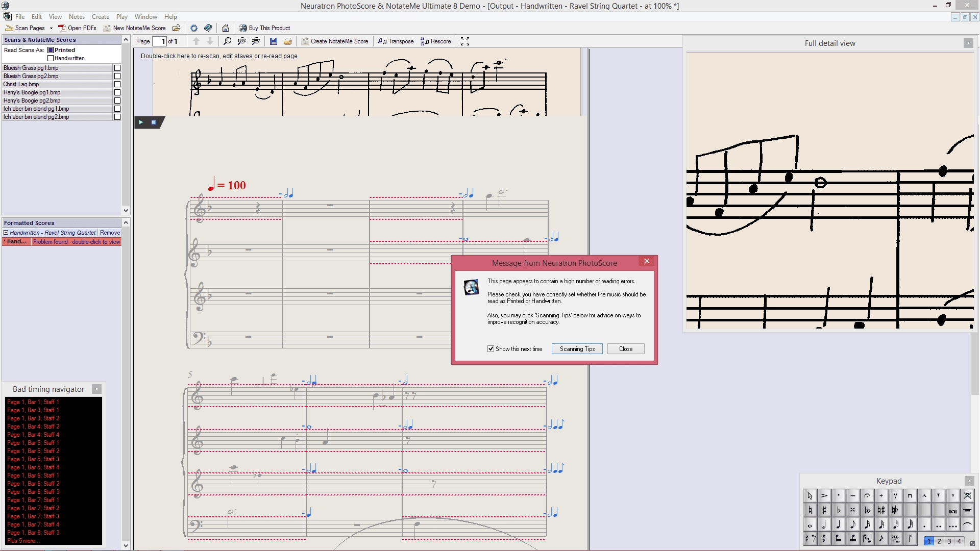Screen dimensions: 980x551
Task: Click the magnifier zoom icon
Action: [x=228, y=41]
